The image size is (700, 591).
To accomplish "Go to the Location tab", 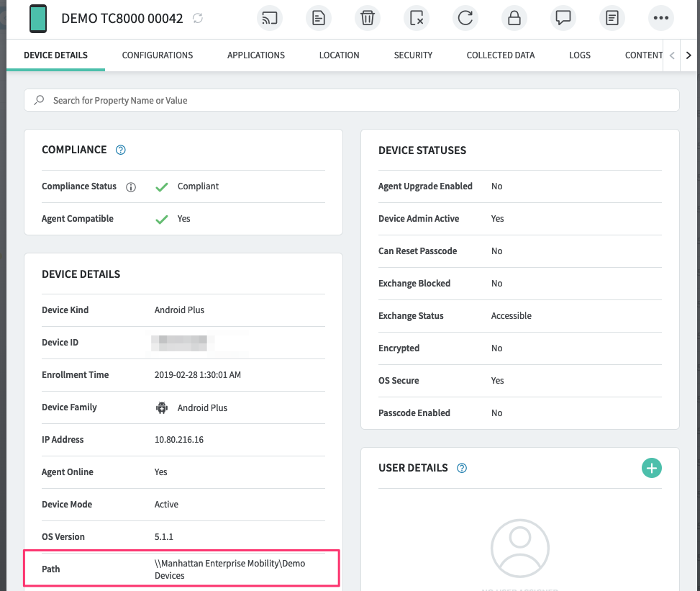I will tap(339, 55).
